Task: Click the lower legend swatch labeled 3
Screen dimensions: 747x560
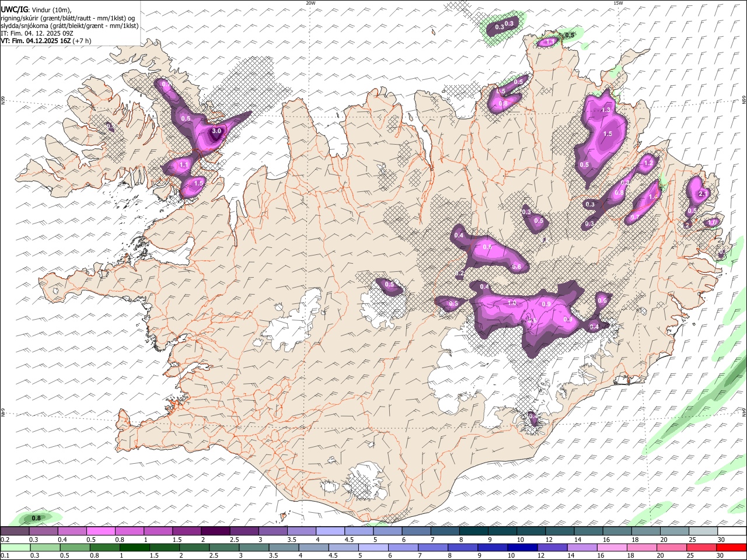Action: (253, 547)
